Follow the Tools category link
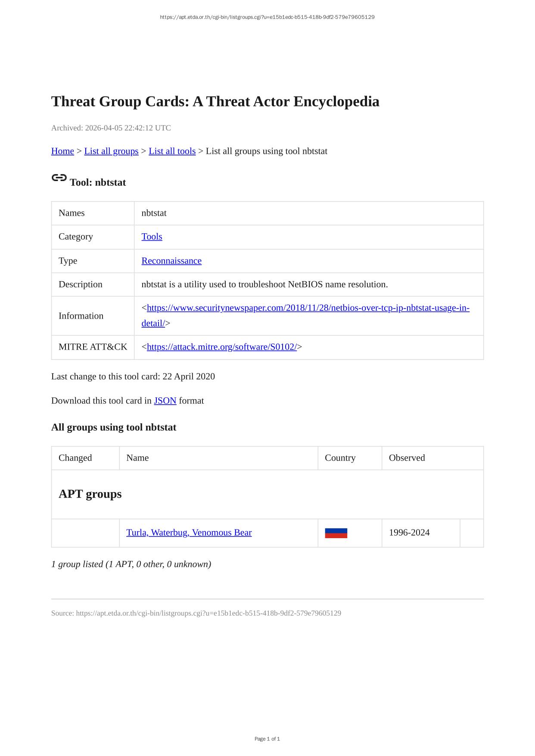535x756 pixels. click(x=152, y=237)
